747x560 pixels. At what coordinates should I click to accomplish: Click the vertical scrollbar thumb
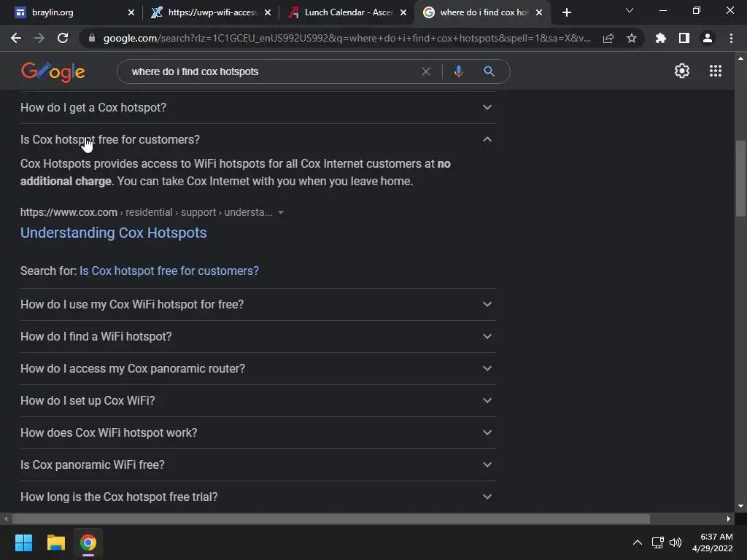740,179
